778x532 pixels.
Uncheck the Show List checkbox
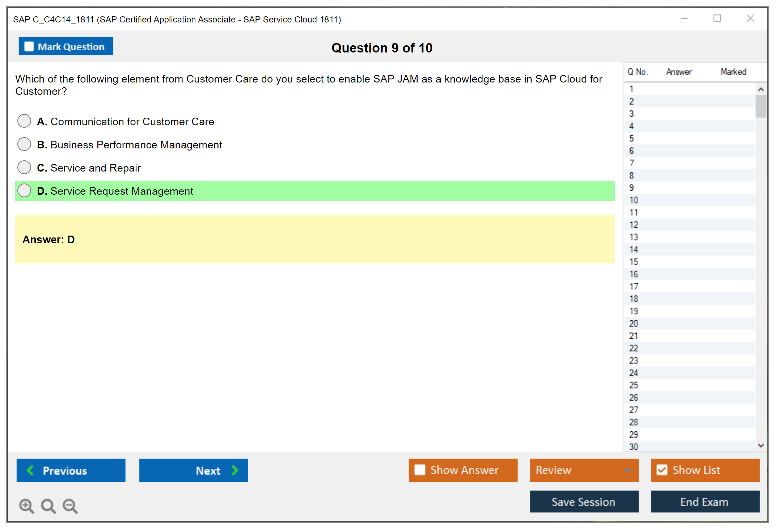[x=662, y=470]
